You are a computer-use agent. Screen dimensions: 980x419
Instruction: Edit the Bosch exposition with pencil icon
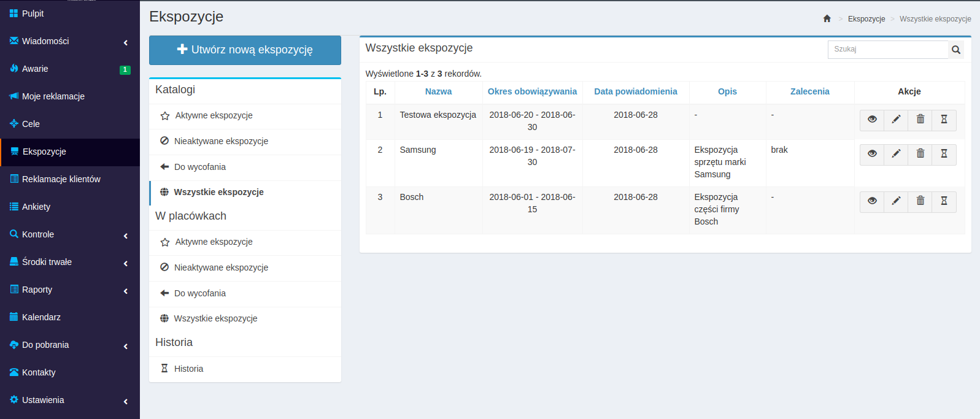pyautogui.click(x=896, y=201)
